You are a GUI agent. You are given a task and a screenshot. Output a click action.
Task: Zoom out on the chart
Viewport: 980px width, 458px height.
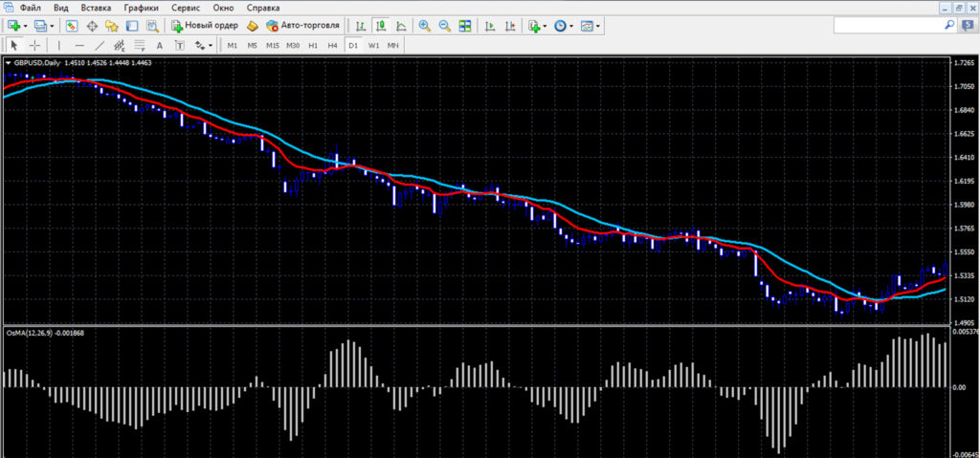tap(445, 26)
